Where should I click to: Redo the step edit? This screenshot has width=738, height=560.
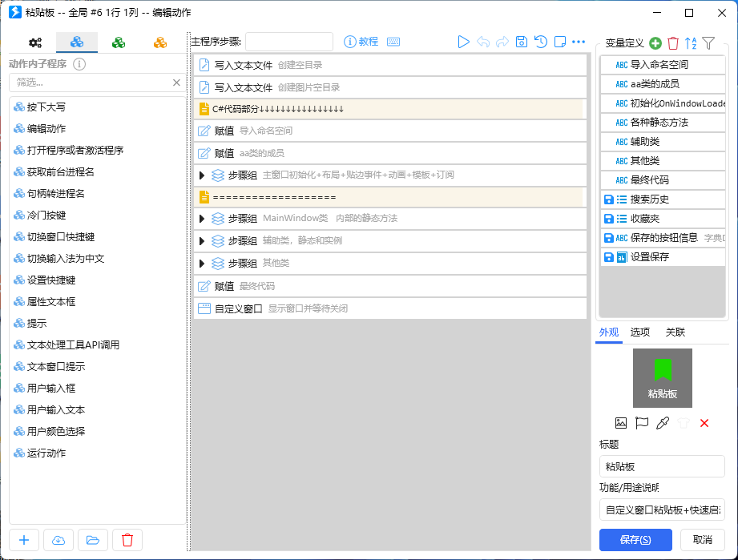[502, 42]
